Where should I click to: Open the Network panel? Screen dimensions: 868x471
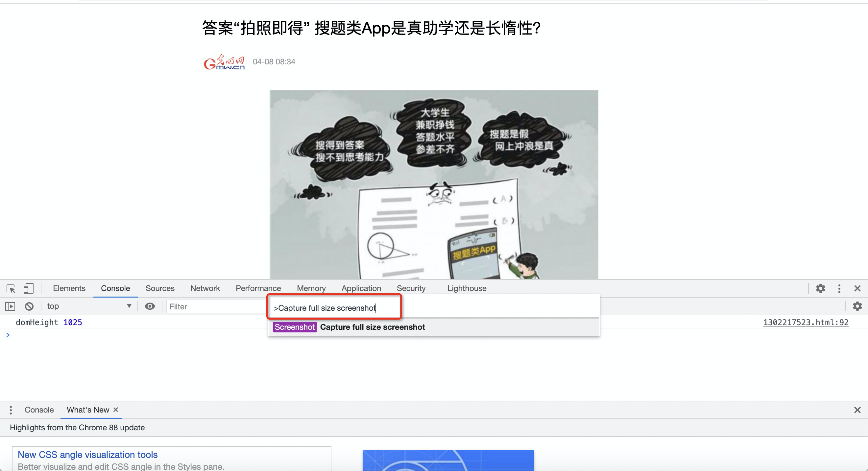tap(205, 288)
